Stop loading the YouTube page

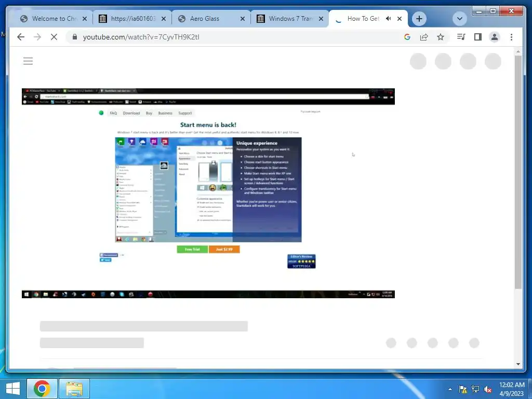[x=54, y=37]
